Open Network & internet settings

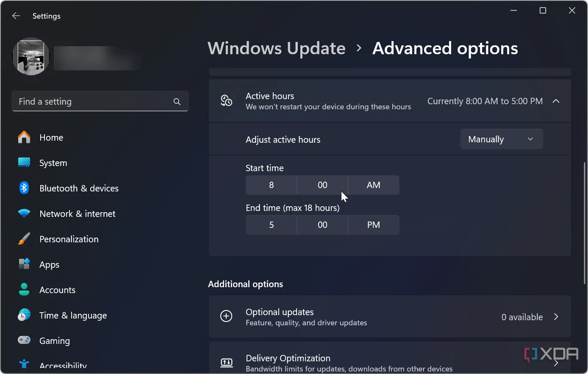(77, 214)
